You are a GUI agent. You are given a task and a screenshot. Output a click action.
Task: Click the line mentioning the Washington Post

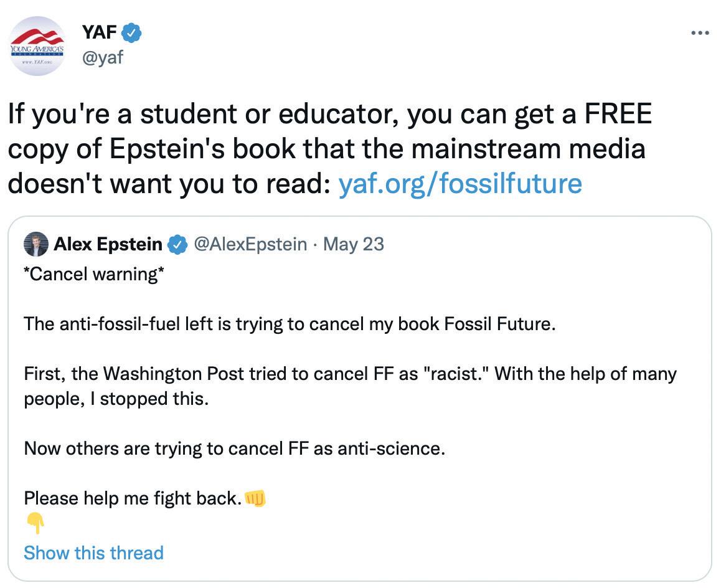(350, 374)
